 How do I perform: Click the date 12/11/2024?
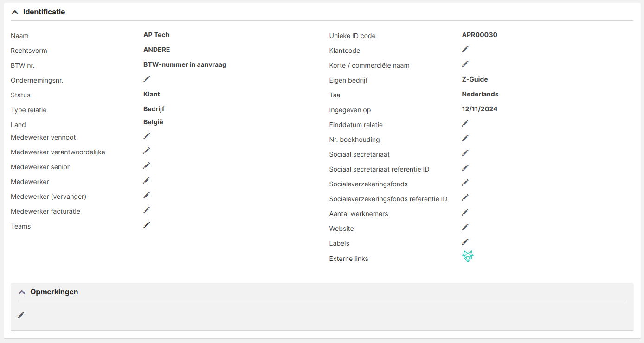(480, 109)
